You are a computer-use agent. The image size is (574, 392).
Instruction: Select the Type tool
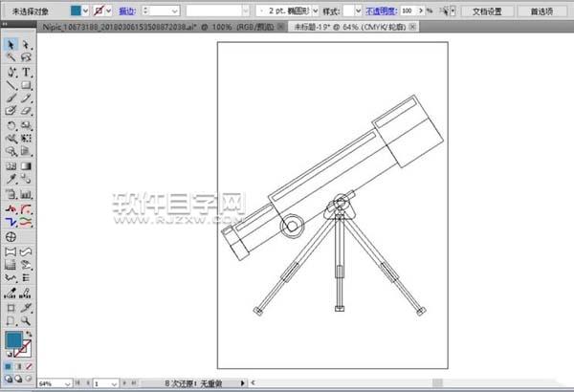click(x=26, y=72)
